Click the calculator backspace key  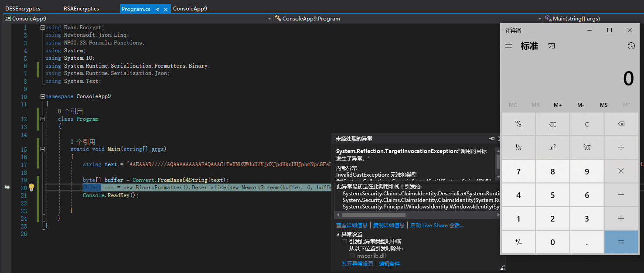[x=621, y=124]
